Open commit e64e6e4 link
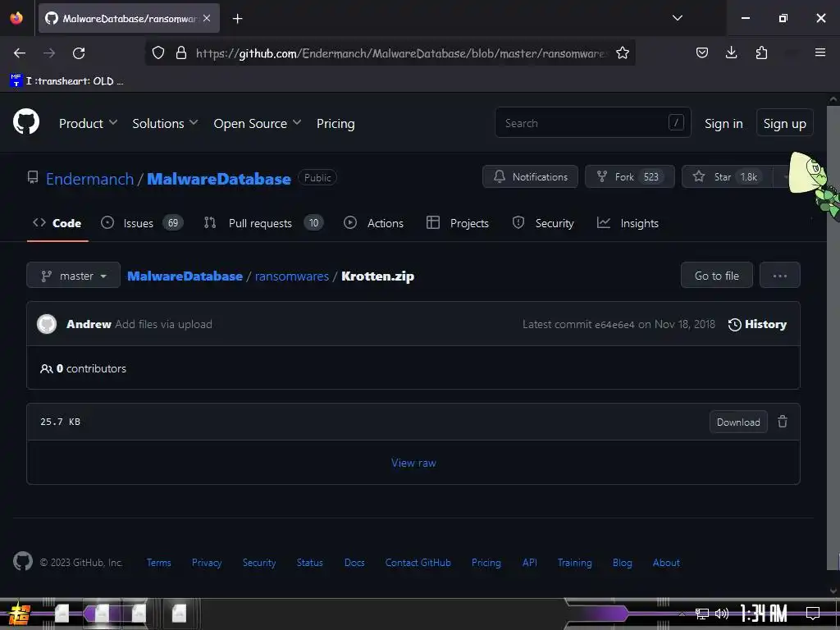 [x=614, y=324]
